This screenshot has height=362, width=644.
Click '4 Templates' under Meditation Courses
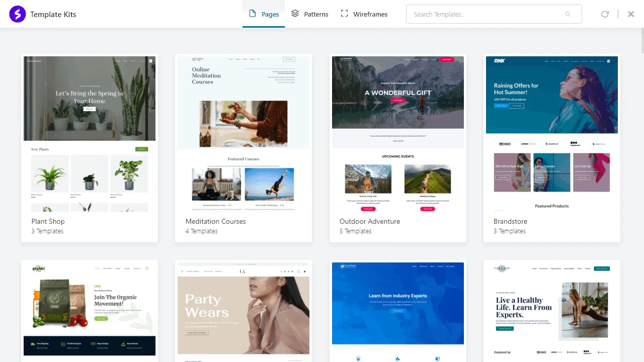point(201,231)
